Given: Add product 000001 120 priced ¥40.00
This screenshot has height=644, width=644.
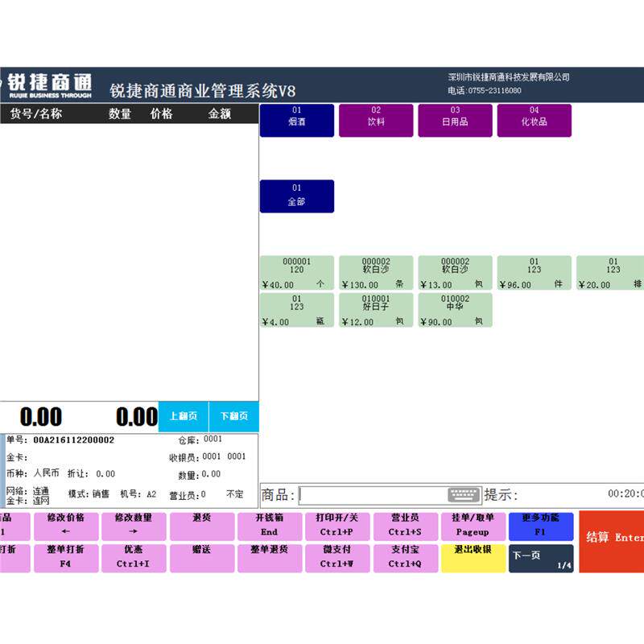Looking at the screenshot, I should tap(297, 273).
